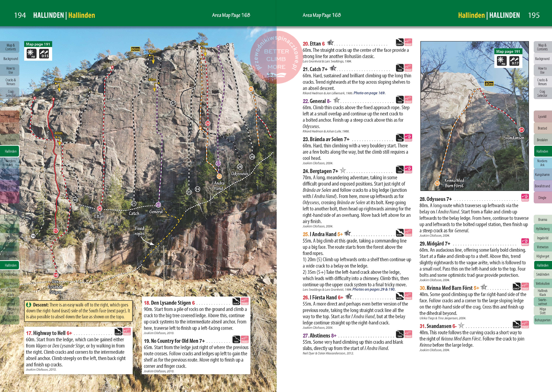Viewport: 552px width, 392px height.
Task: Click the red route marker 26 on the topo
Action: [x=208, y=123]
